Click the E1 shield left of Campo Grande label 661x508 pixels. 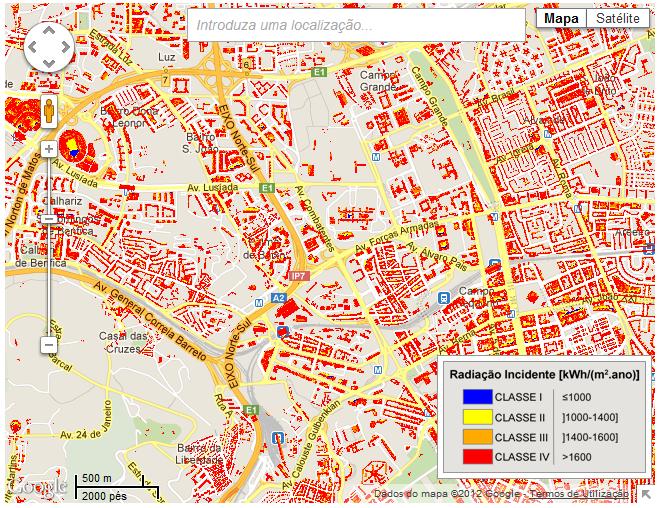(319, 72)
